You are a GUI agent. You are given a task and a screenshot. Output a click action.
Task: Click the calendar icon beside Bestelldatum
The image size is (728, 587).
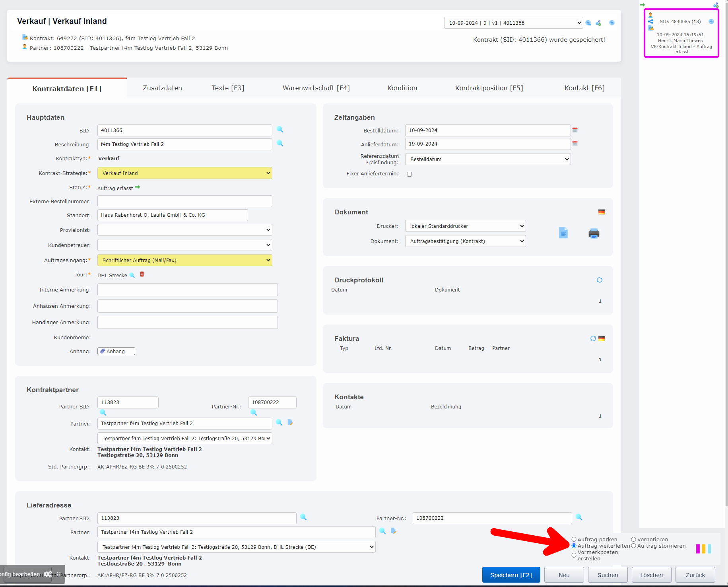(x=575, y=130)
